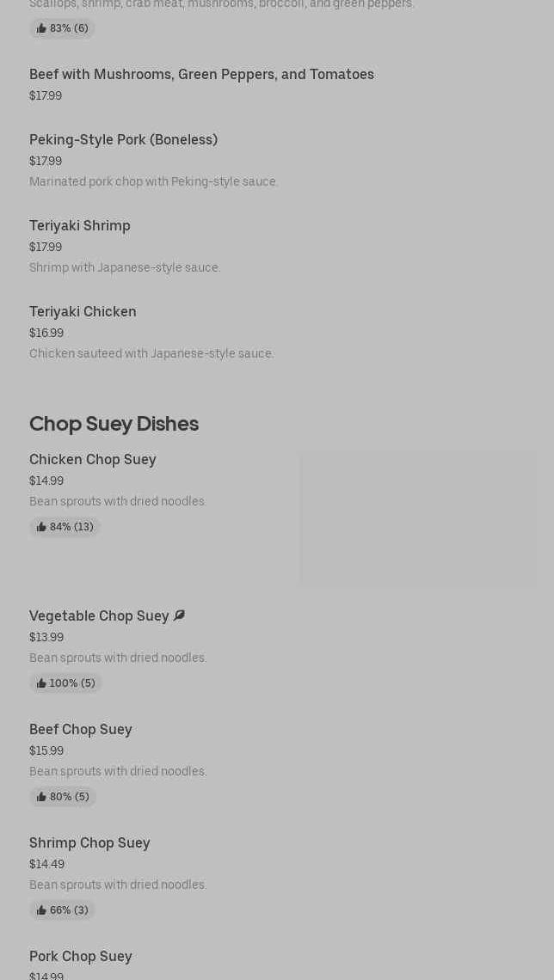Click the Chicken Chop Suey photo placeholder

(x=418, y=518)
